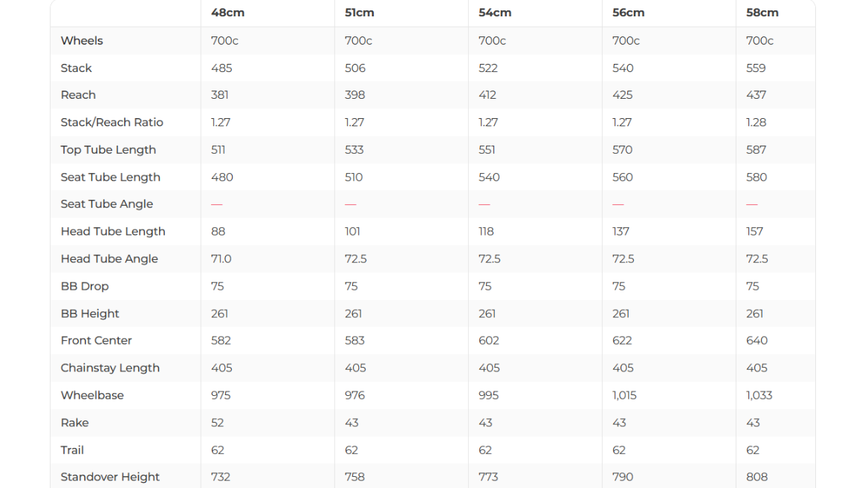Click the Wheels row label
The image size is (868, 488).
(x=82, y=41)
